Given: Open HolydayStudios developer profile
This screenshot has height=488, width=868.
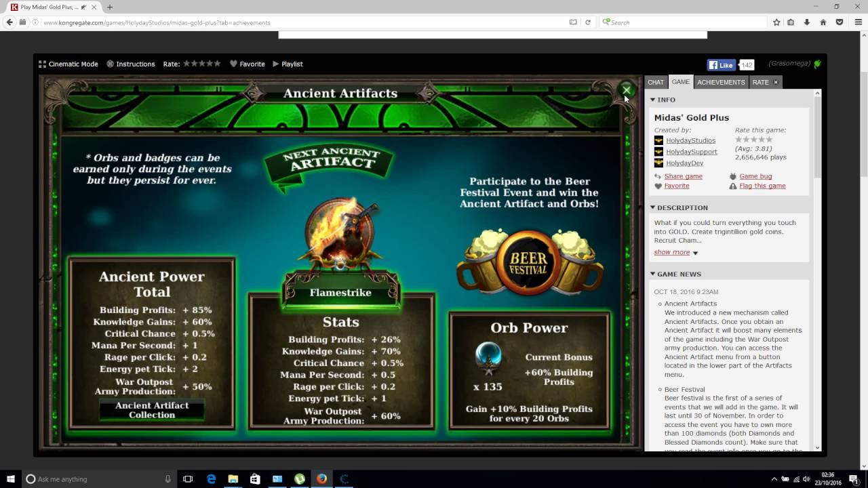Looking at the screenshot, I should click(x=690, y=140).
